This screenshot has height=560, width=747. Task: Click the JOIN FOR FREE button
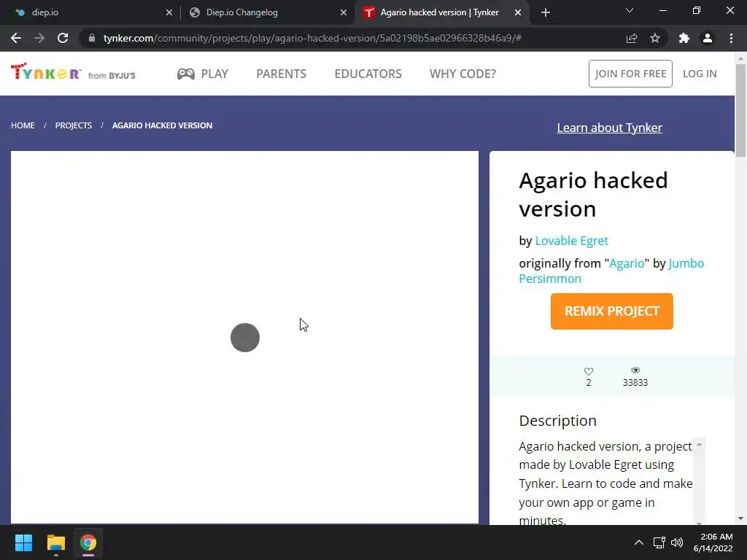tap(630, 74)
